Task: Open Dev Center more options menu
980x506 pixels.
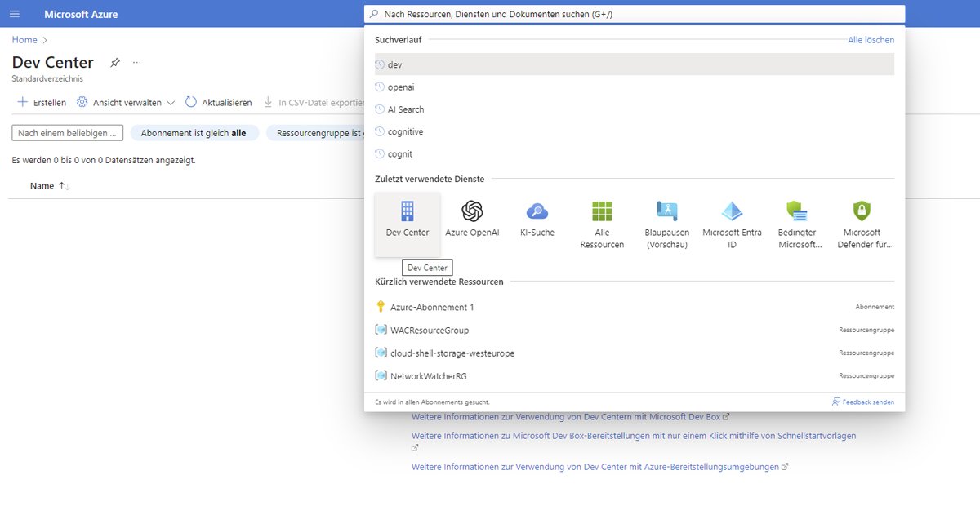Action: [136, 64]
